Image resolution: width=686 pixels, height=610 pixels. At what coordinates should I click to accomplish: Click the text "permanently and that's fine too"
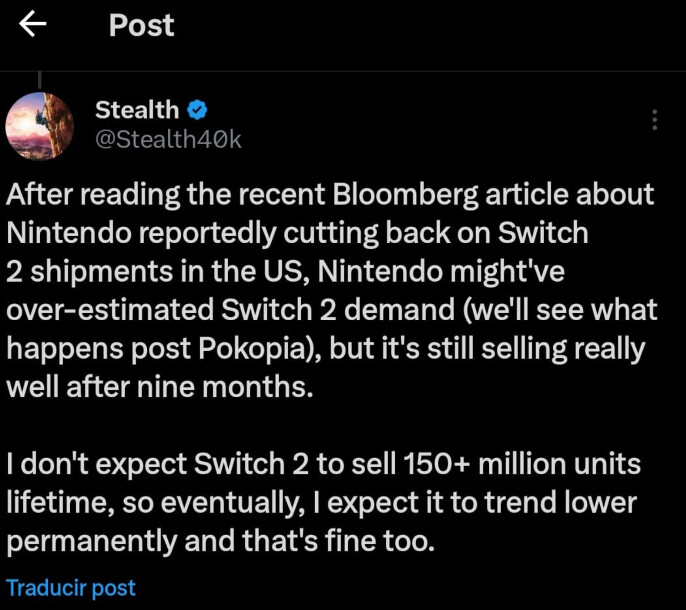(220, 543)
